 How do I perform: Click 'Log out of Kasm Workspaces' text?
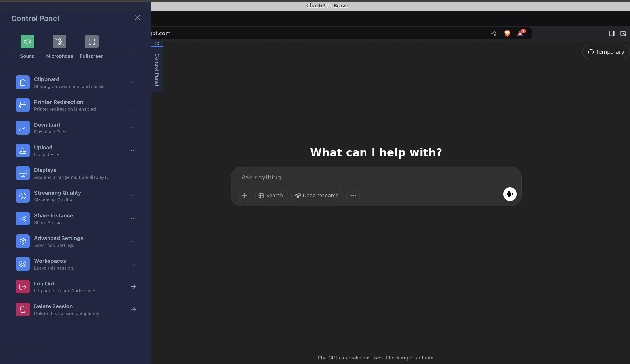tap(65, 291)
